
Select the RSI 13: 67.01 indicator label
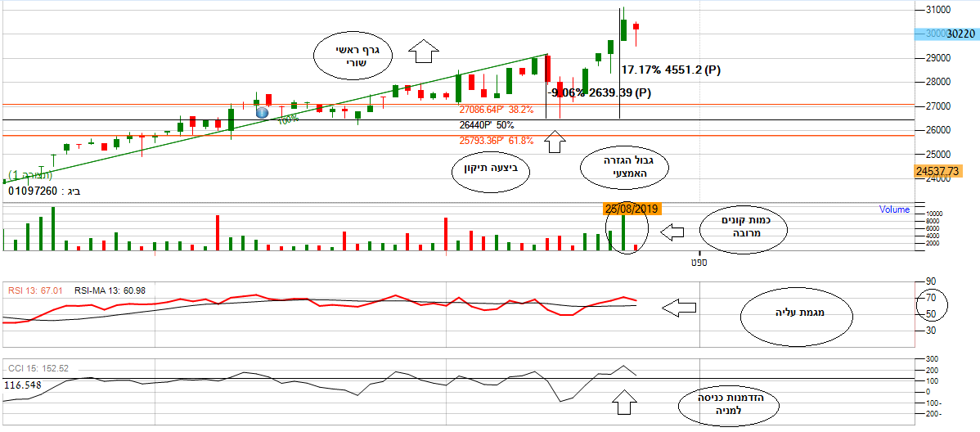coord(34,290)
